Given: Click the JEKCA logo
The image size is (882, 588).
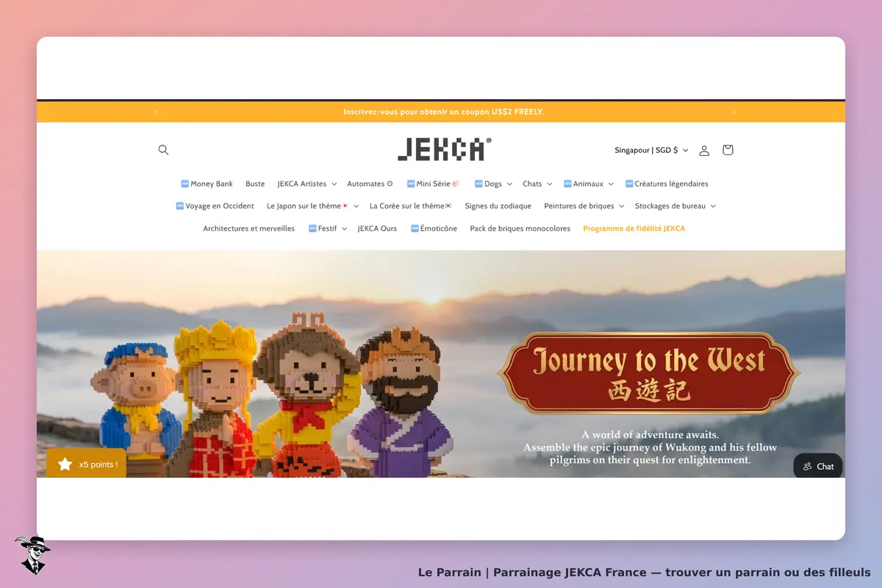Looking at the screenshot, I should tap(444, 149).
